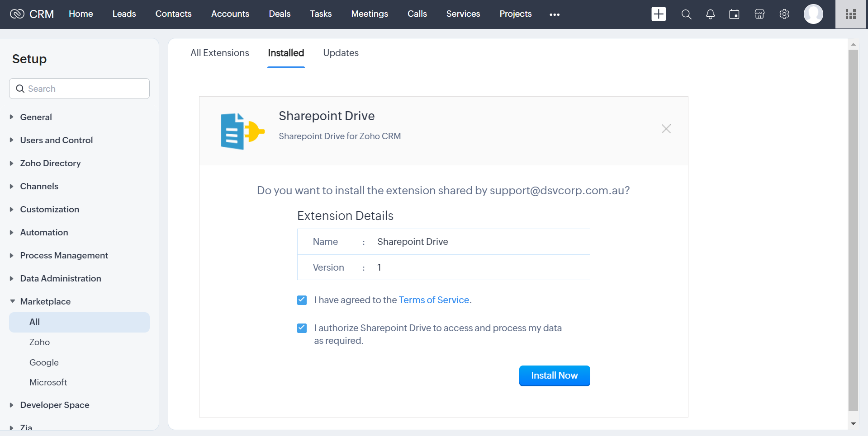868x436 pixels.
Task: Focus the Setup search field
Action: point(79,89)
